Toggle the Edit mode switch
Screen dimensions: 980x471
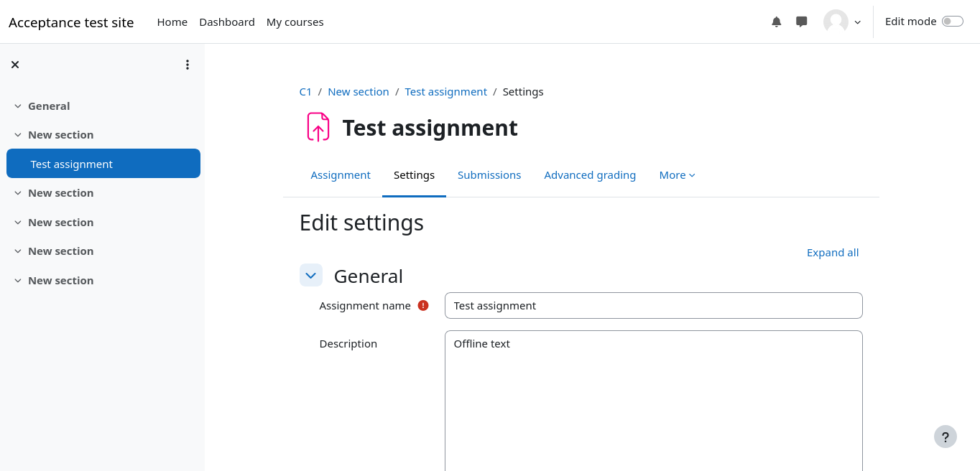click(x=952, y=22)
